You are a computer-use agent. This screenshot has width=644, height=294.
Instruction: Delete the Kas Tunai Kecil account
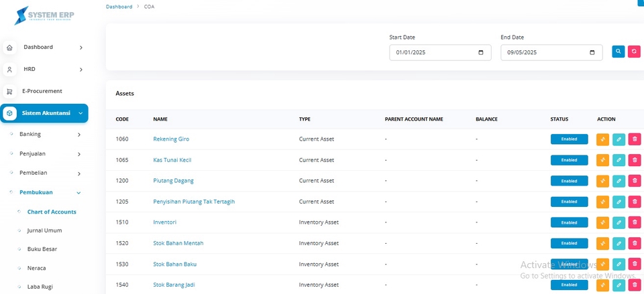(635, 160)
